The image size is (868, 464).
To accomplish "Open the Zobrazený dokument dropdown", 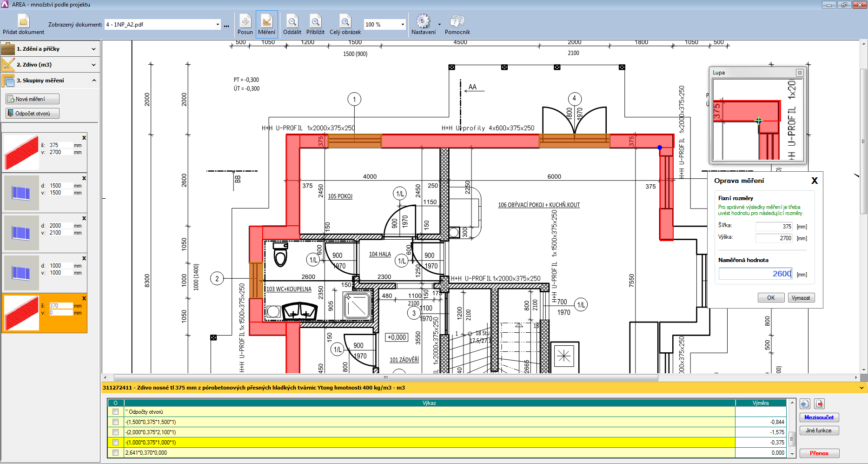I will click(217, 25).
